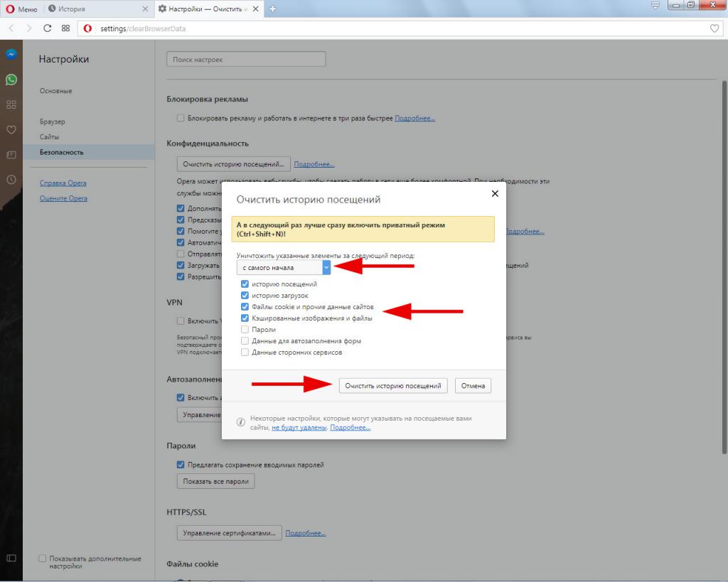Screen dimensions: 728x582
Task: Click the page vertical scrollbar
Action: pos(724,267)
